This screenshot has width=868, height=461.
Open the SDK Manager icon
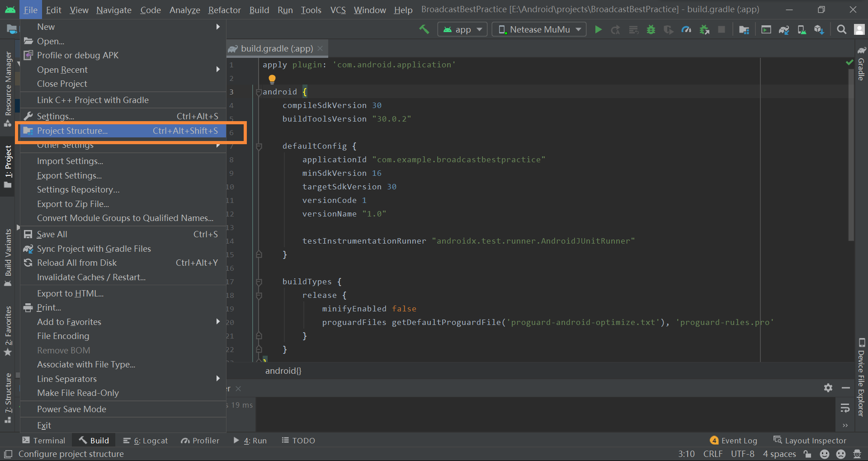(819, 30)
